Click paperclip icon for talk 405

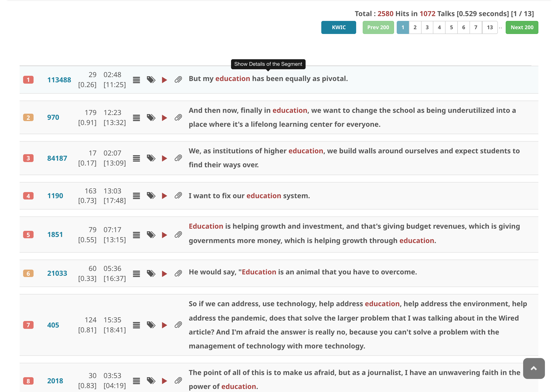[x=178, y=325]
